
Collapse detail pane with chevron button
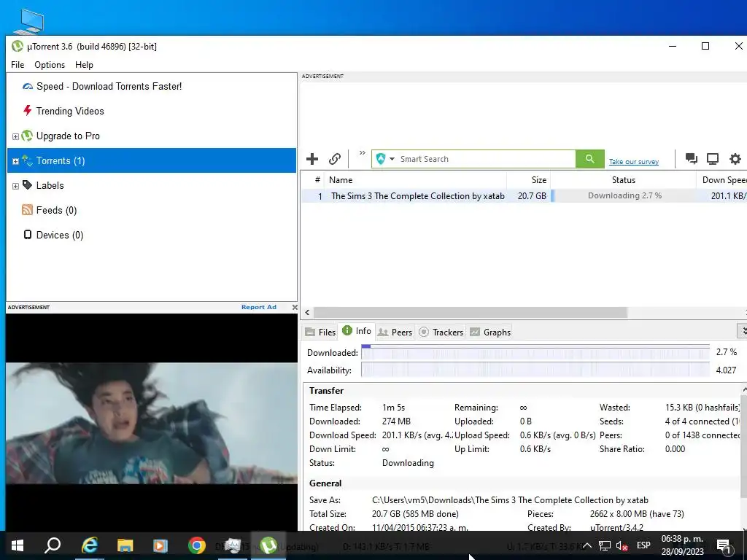[x=742, y=330]
